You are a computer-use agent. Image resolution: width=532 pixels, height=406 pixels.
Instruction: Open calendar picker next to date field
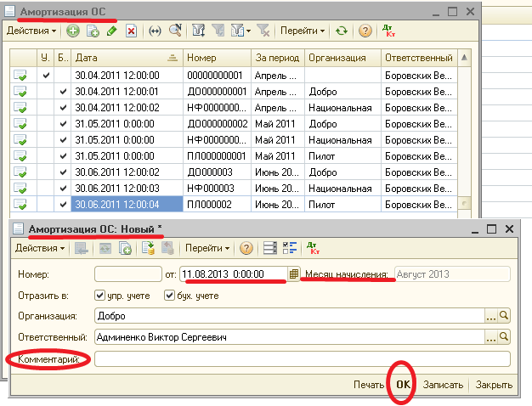click(x=294, y=274)
